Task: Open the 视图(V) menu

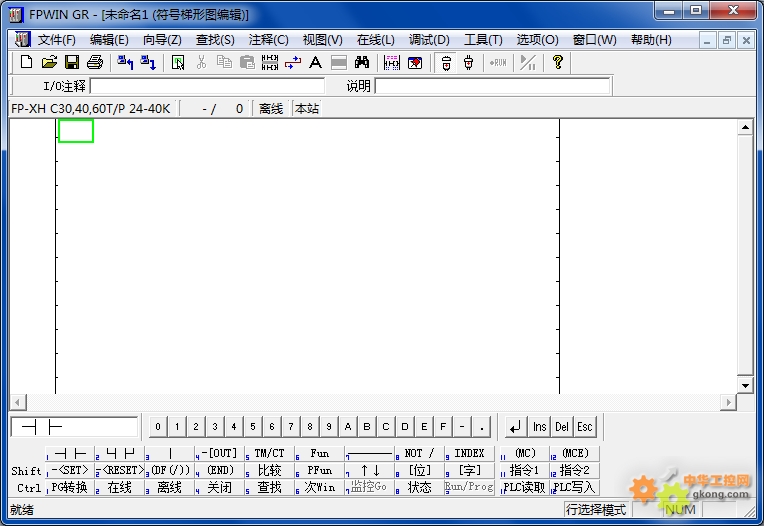Action: 322,39
